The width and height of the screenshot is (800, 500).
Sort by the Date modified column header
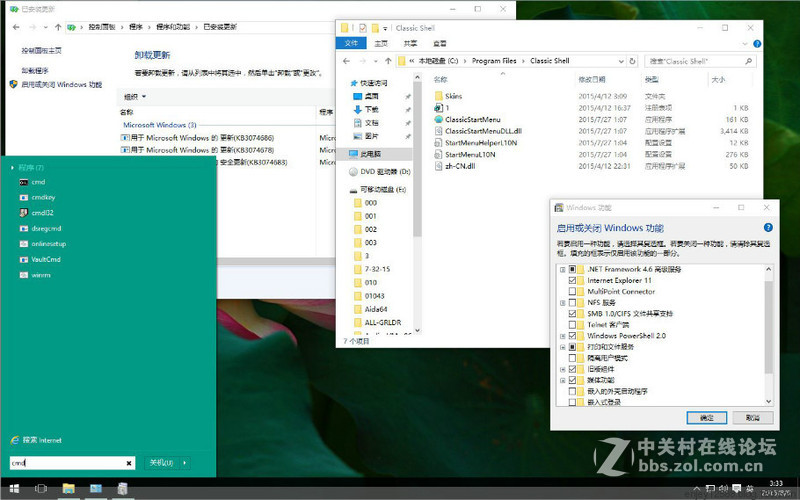pyautogui.click(x=592, y=80)
